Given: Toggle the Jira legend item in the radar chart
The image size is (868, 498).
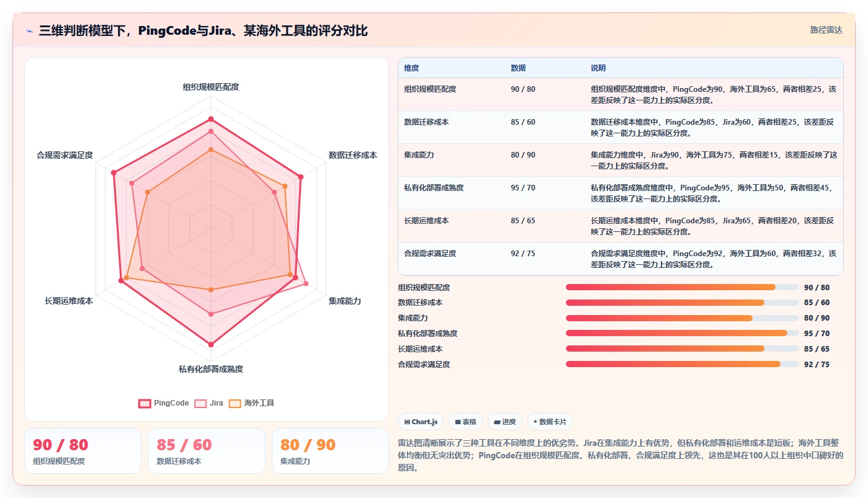Looking at the screenshot, I should [209, 403].
